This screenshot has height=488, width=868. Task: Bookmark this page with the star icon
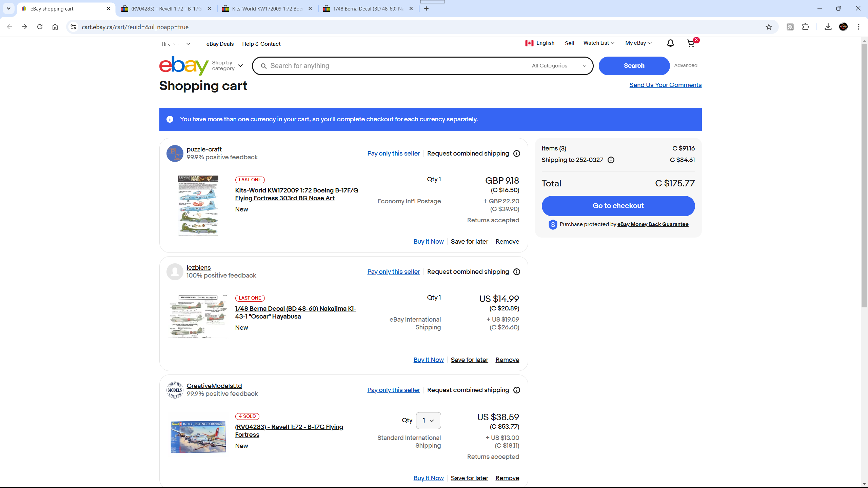769,27
